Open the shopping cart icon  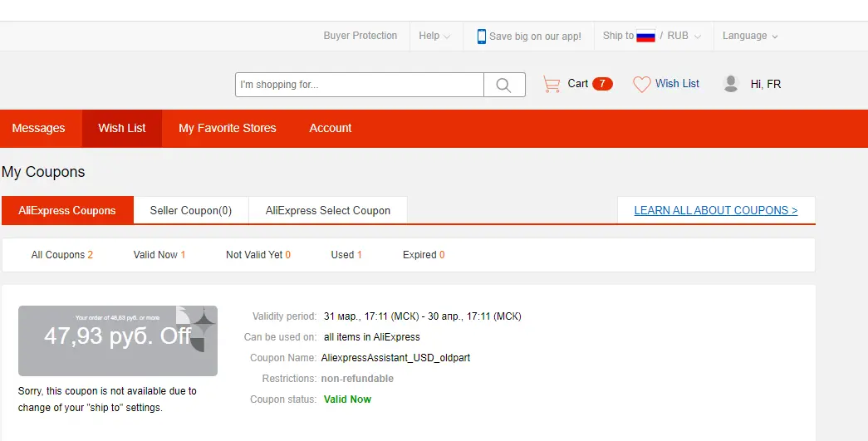click(552, 84)
